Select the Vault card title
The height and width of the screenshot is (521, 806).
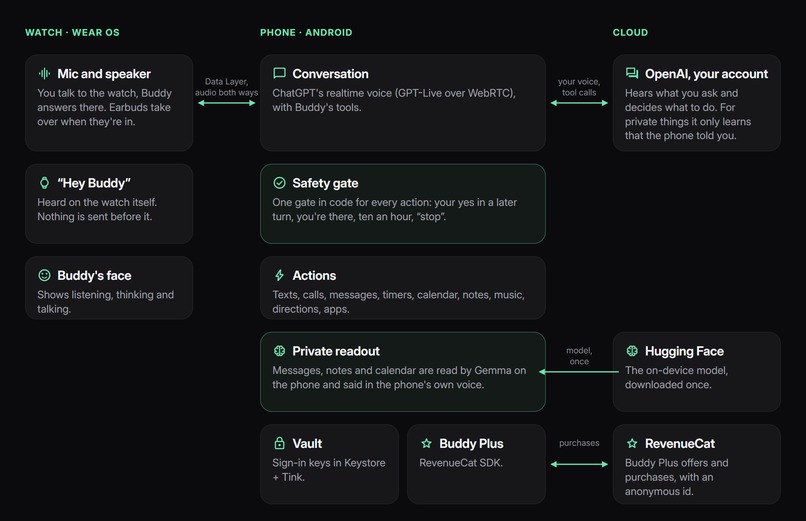[x=307, y=443]
